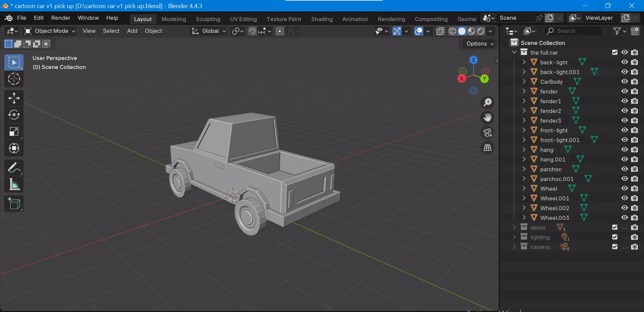The width and height of the screenshot is (644, 312).
Task: Choose the Measure tool
Action: tap(14, 184)
